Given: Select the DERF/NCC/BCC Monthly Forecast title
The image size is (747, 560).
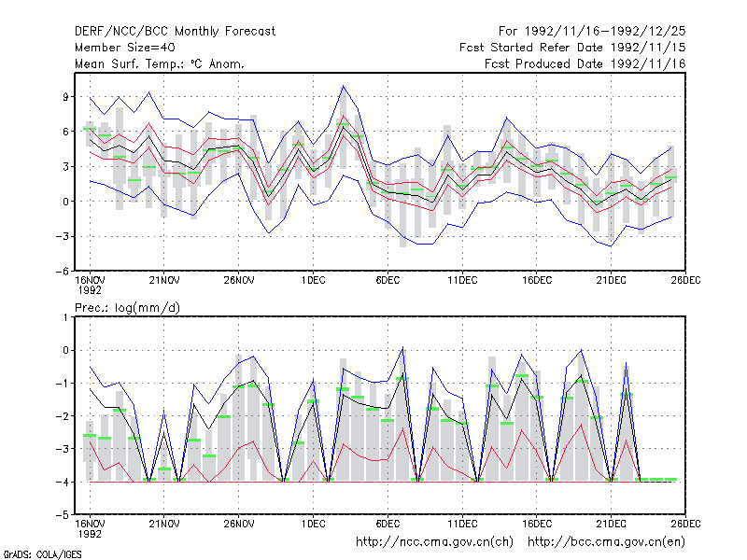Looking at the screenshot, I should (175, 32).
